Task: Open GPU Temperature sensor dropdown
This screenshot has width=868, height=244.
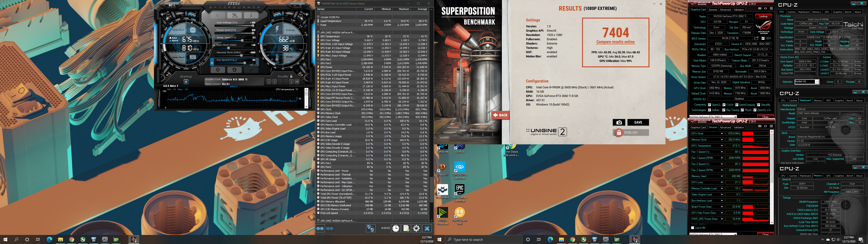Action: tap(722, 145)
